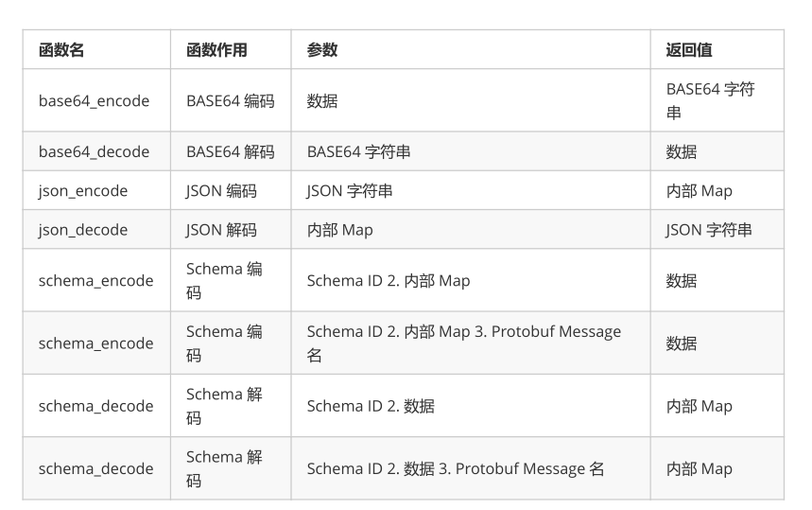Click the 内部 Map return value of json_encode

pos(700,191)
